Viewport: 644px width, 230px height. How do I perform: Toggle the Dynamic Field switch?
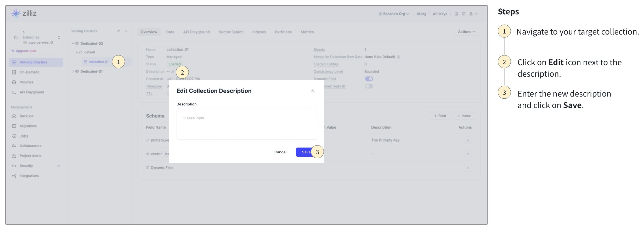369,79
